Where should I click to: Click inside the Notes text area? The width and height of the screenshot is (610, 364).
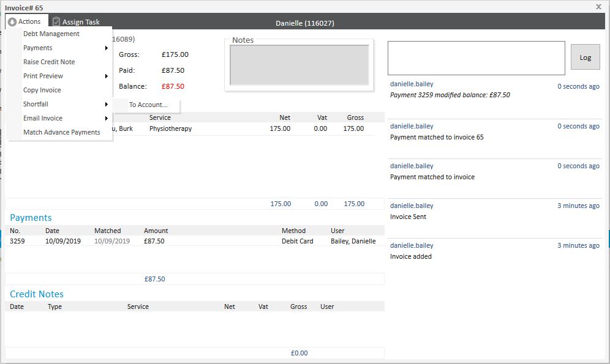point(299,65)
